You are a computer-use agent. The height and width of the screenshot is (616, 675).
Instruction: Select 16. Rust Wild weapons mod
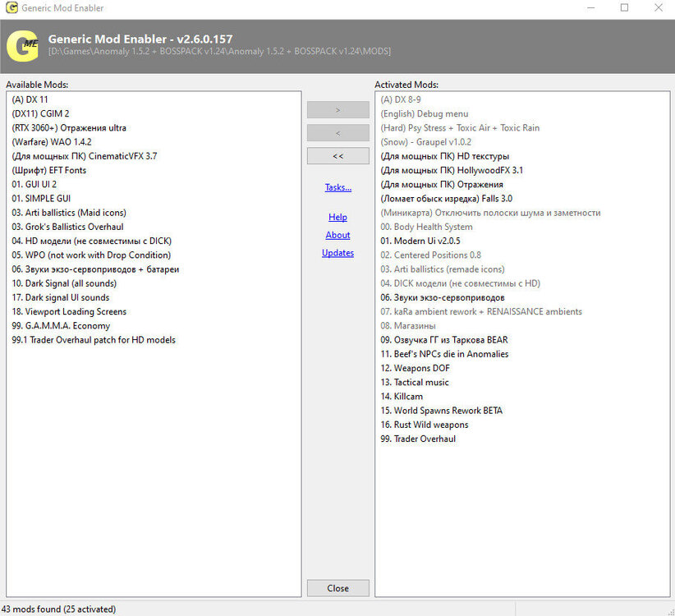pos(425,425)
